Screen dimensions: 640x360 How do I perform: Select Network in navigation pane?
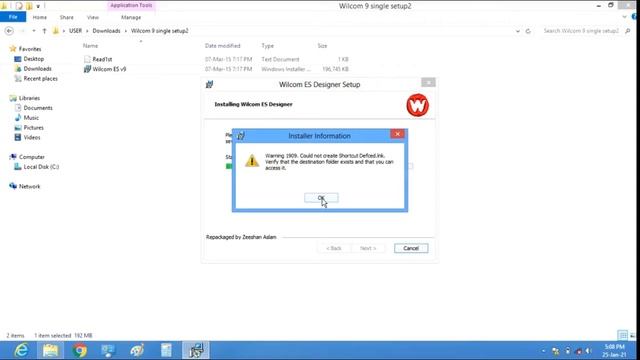[29, 186]
